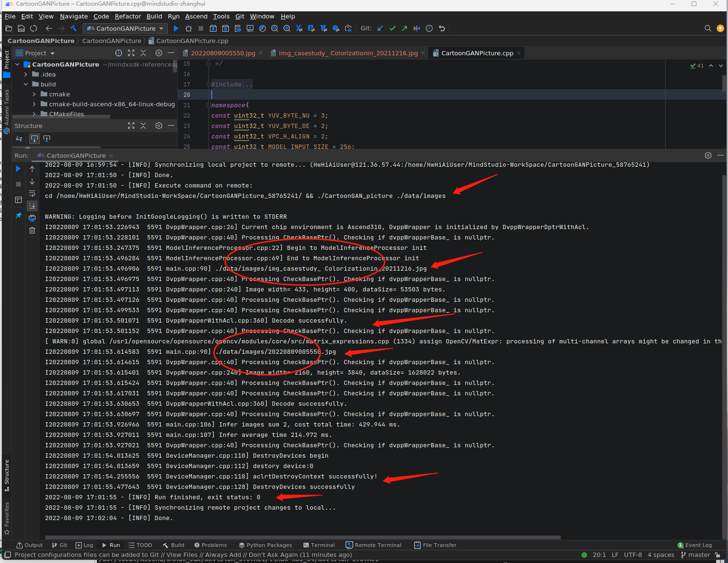
Task: Navigate back with the left arrow
Action: [49, 28]
